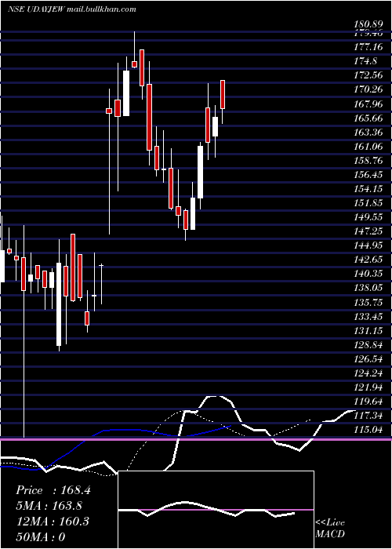The image size is (392, 549).
Task: Click the 138.05 price axis label
Action: click(x=368, y=288)
